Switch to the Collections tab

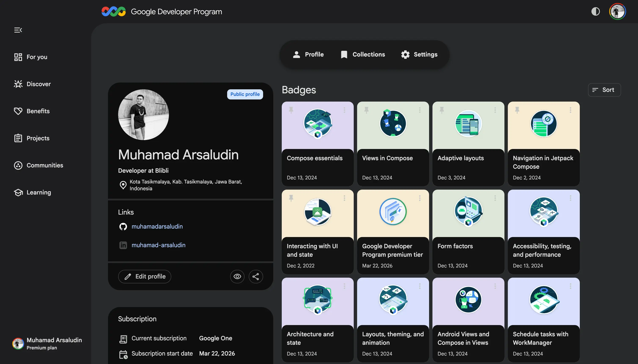(x=363, y=54)
